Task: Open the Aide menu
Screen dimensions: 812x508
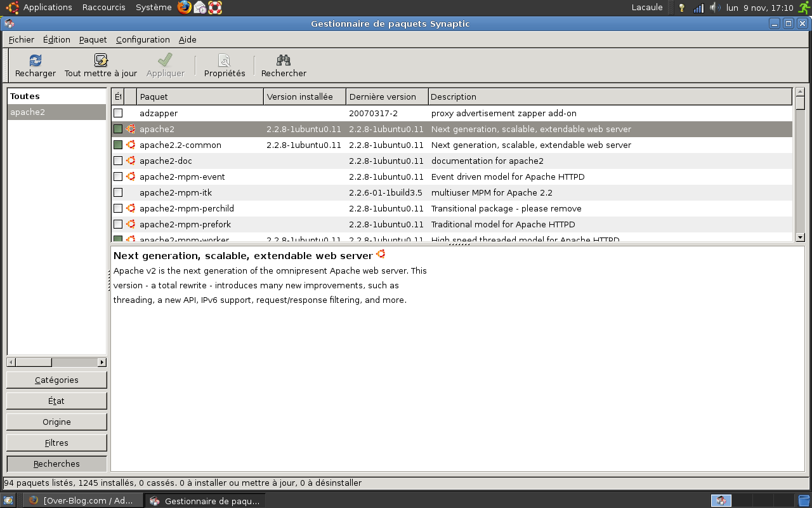Action: pos(188,39)
